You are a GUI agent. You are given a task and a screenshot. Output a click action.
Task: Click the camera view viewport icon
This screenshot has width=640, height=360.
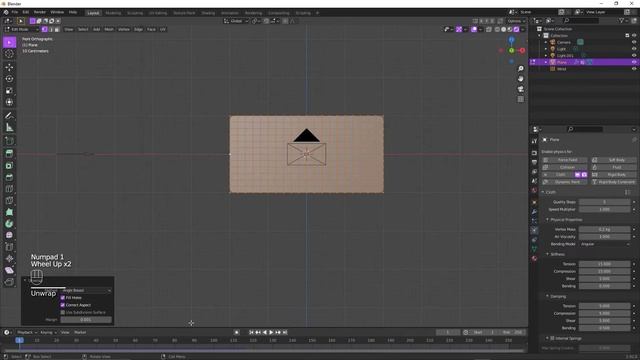520,89
